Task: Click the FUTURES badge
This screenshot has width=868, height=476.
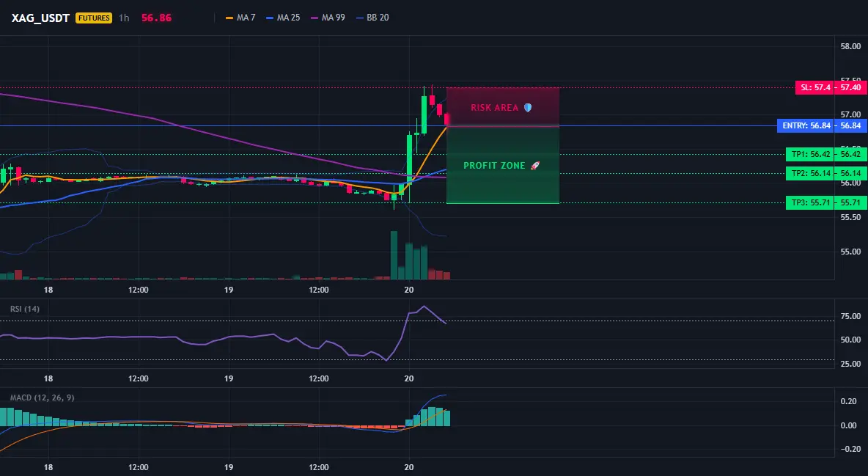Action: [x=94, y=18]
